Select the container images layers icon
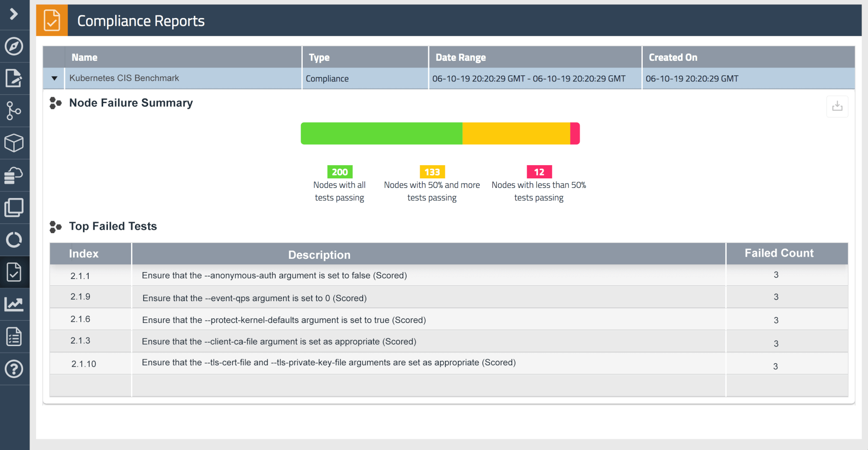The image size is (868, 450). (x=15, y=207)
